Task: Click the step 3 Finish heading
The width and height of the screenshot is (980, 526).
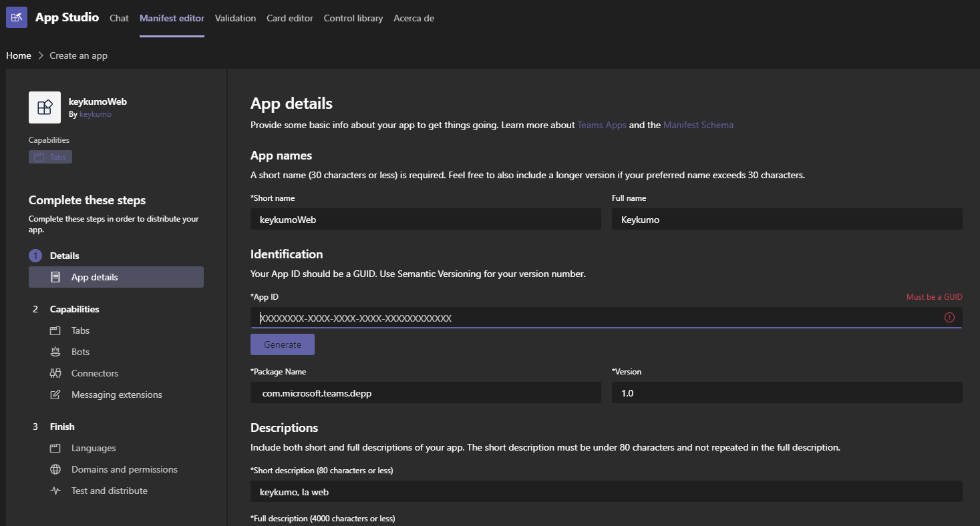Action: pyautogui.click(x=62, y=427)
